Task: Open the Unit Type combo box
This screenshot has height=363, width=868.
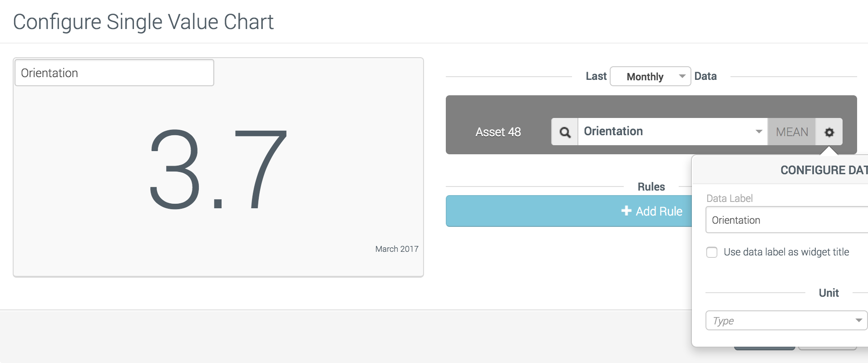Action: coord(781,321)
